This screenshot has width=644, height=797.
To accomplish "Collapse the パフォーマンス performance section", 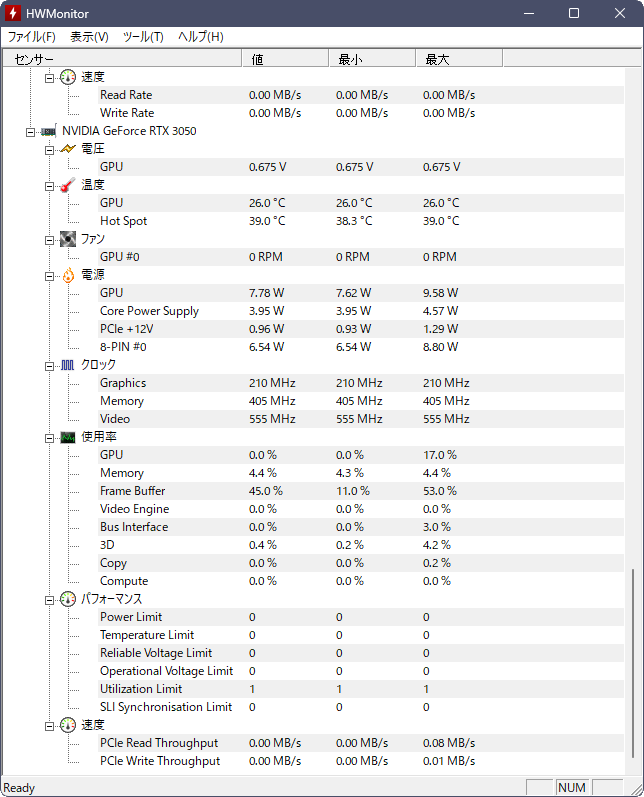I will pos(49,600).
